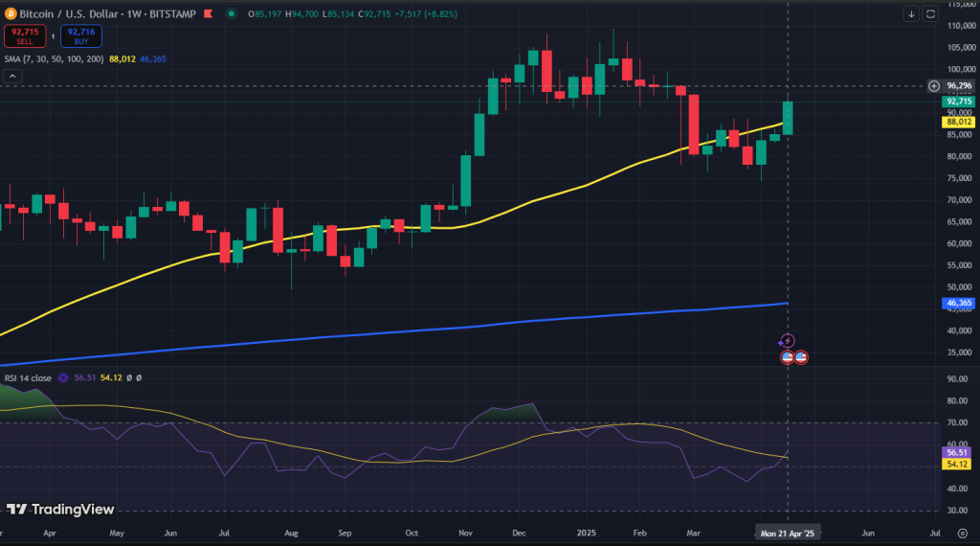Open chart settings hexagon gear icon

[963, 534]
